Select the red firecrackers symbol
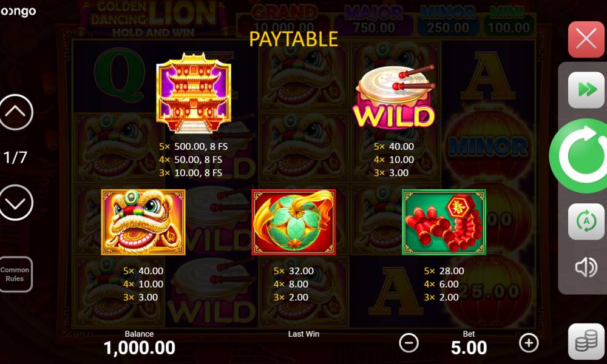The height and width of the screenshot is (364, 607). click(444, 222)
